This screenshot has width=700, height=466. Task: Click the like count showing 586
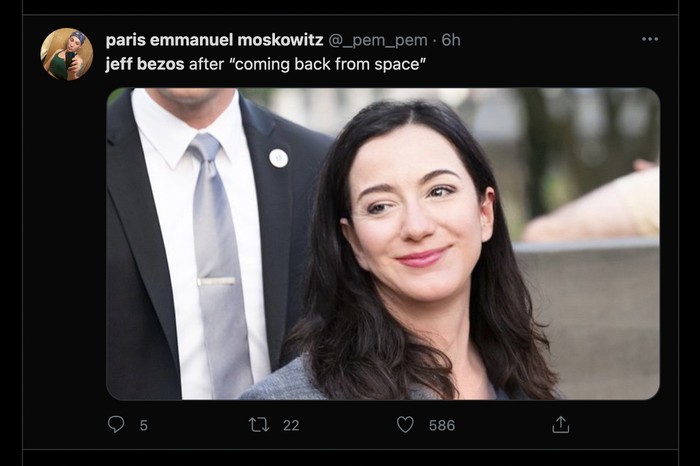point(441,425)
